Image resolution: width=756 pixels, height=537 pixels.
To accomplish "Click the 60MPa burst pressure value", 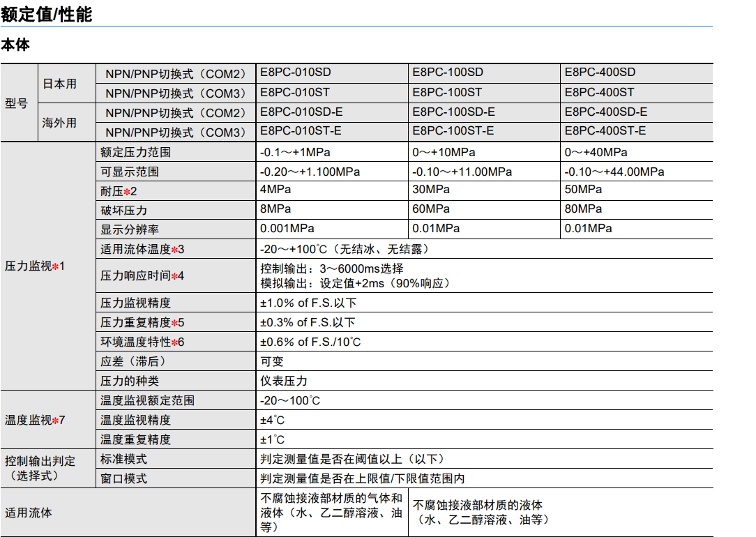I will tap(431, 209).
